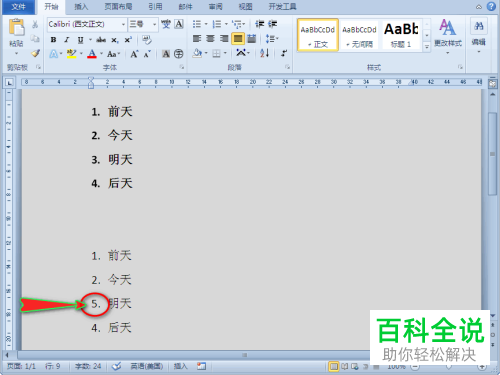Open font color dropdown arrow
The image size is (500, 375).
(x=101, y=54)
